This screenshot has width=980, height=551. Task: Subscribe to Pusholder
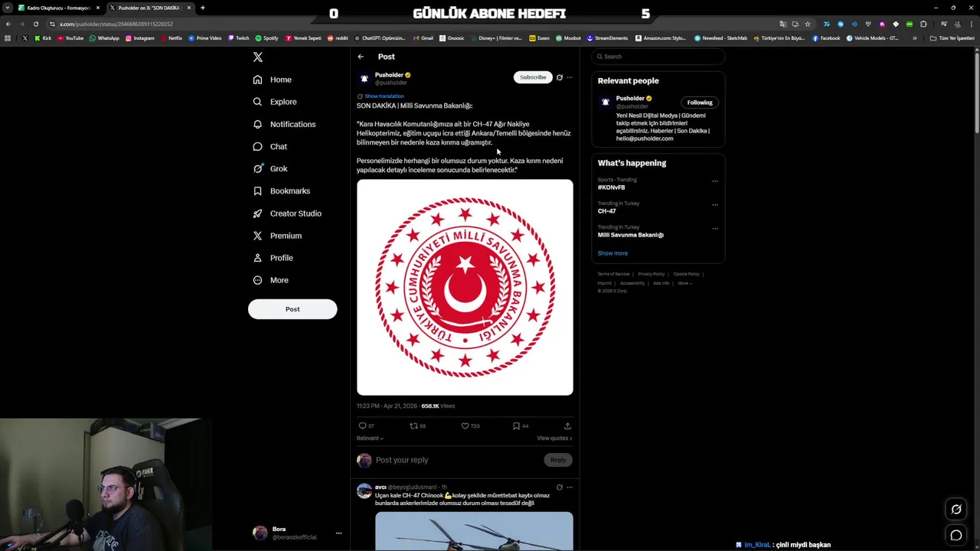coord(533,77)
